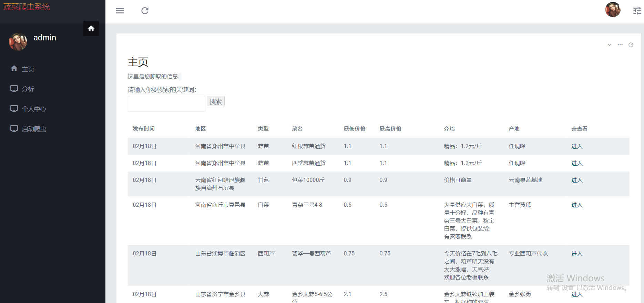Click the 专业西葫芦代收 origin cell
The image size is (644, 303).
tap(528, 254)
